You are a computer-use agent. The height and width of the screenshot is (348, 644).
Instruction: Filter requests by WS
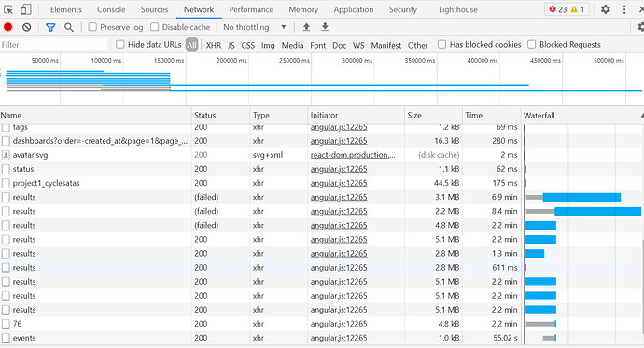[358, 45]
